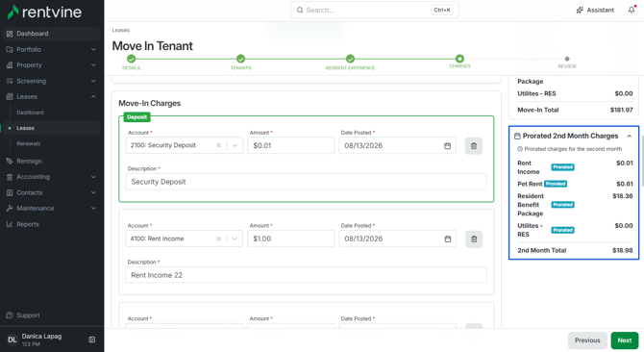This screenshot has width=644, height=352.
Task: Delete the Rent Income charge via trash icon
Action: (x=474, y=239)
